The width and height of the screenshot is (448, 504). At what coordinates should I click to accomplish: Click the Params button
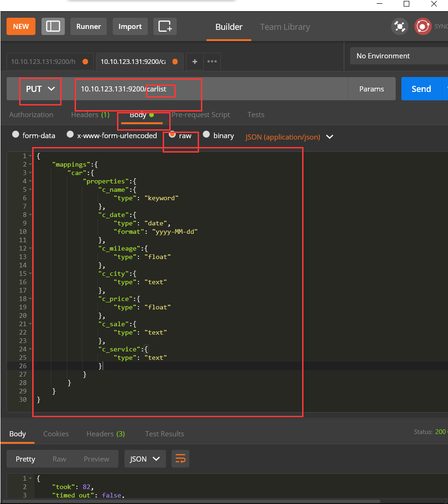[x=372, y=89]
